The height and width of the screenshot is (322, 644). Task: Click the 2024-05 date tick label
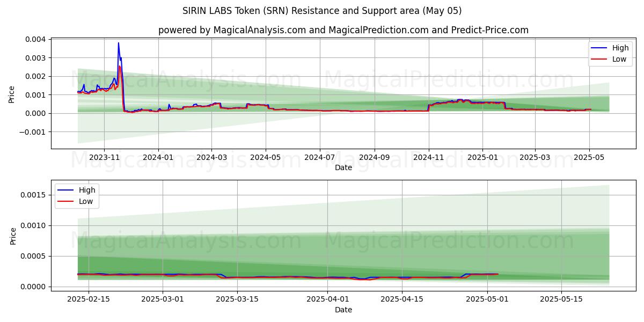266,158
